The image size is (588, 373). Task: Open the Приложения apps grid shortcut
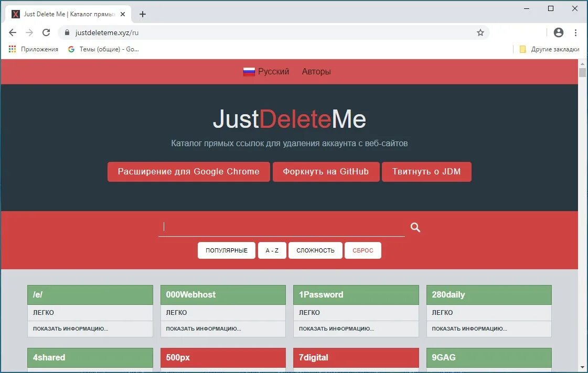pyautogui.click(x=34, y=49)
